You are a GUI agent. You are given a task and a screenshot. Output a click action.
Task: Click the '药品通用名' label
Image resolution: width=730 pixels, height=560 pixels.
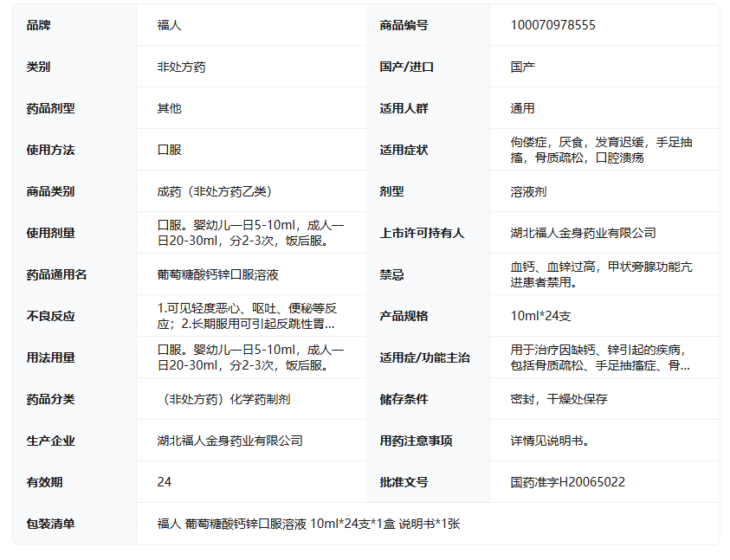tap(57, 274)
